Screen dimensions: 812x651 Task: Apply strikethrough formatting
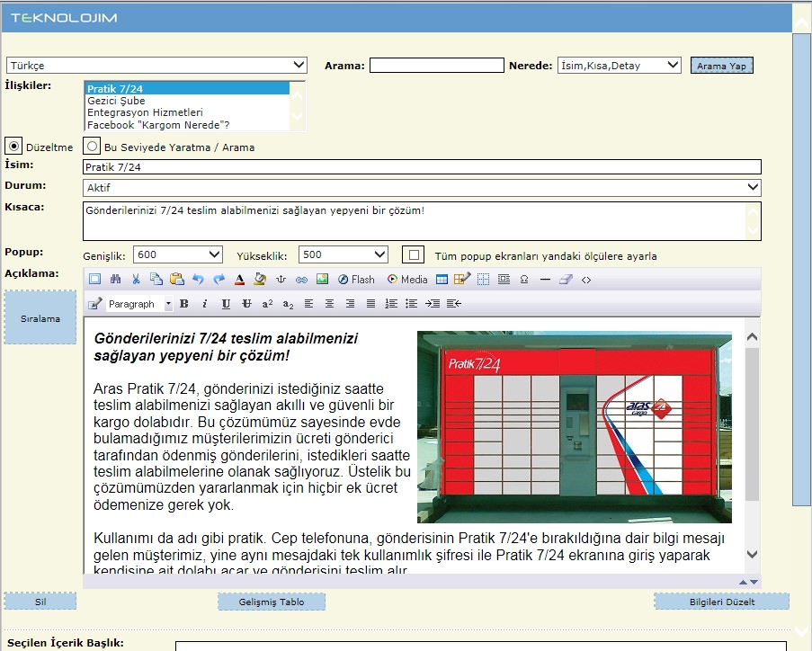click(246, 304)
